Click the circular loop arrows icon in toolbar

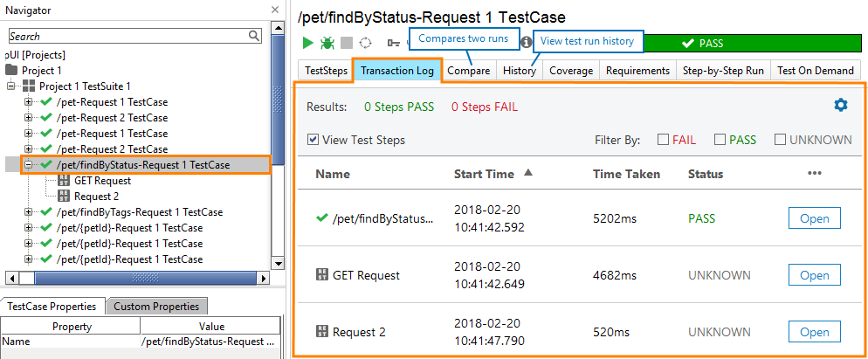(365, 43)
